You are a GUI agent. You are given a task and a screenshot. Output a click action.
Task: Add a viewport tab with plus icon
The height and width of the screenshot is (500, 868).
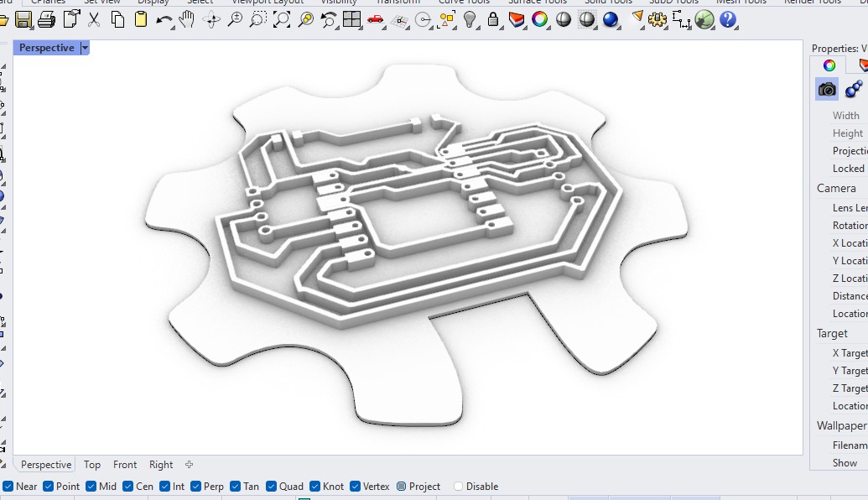pos(189,465)
